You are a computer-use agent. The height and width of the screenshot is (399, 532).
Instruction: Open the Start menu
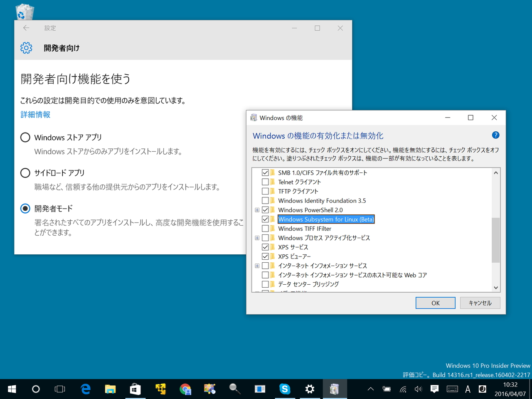click(11, 389)
